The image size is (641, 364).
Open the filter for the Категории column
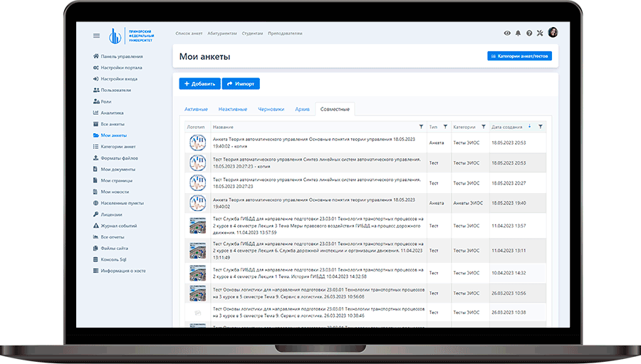tap(484, 127)
